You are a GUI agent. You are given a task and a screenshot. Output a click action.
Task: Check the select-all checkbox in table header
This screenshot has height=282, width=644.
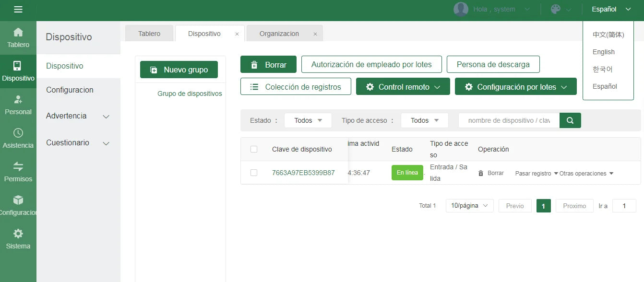(254, 149)
